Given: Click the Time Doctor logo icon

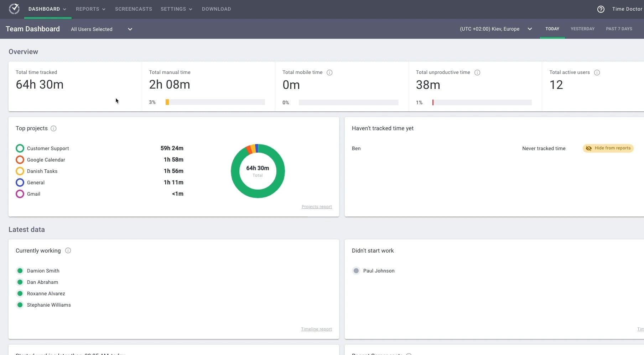Looking at the screenshot, I should tap(14, 9).
